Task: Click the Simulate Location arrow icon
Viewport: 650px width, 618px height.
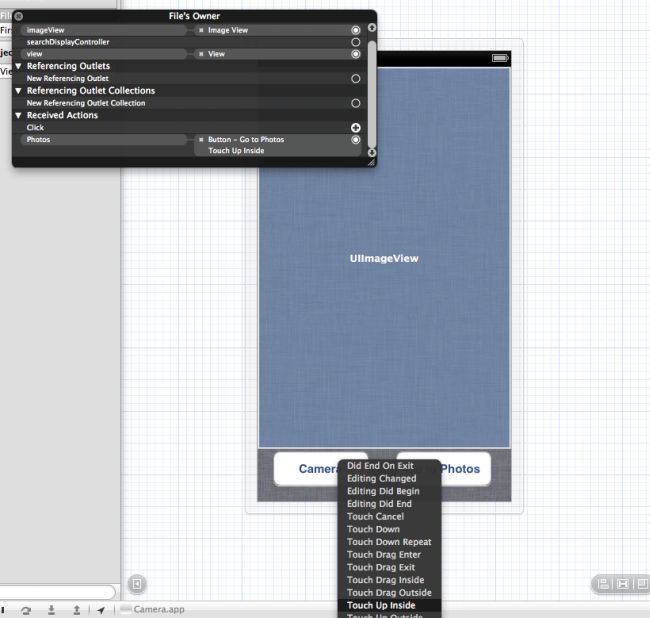Action: [x=101, y=610]
